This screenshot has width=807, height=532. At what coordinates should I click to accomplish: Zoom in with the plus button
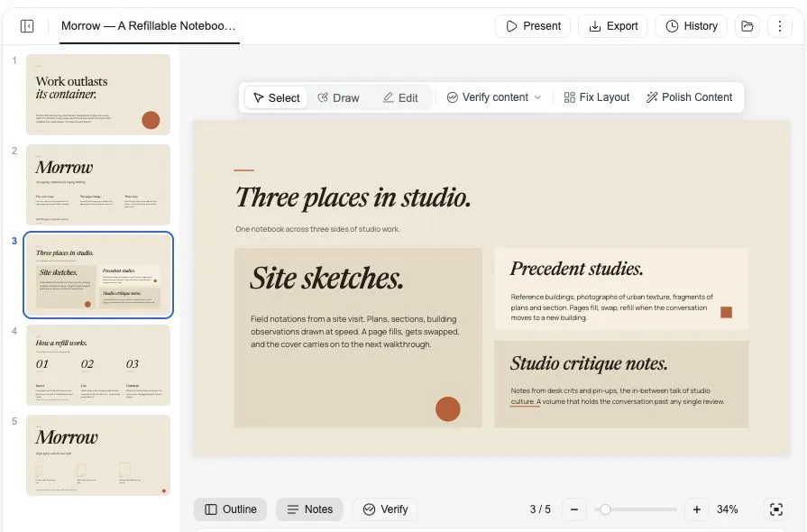tap(696, 509)
